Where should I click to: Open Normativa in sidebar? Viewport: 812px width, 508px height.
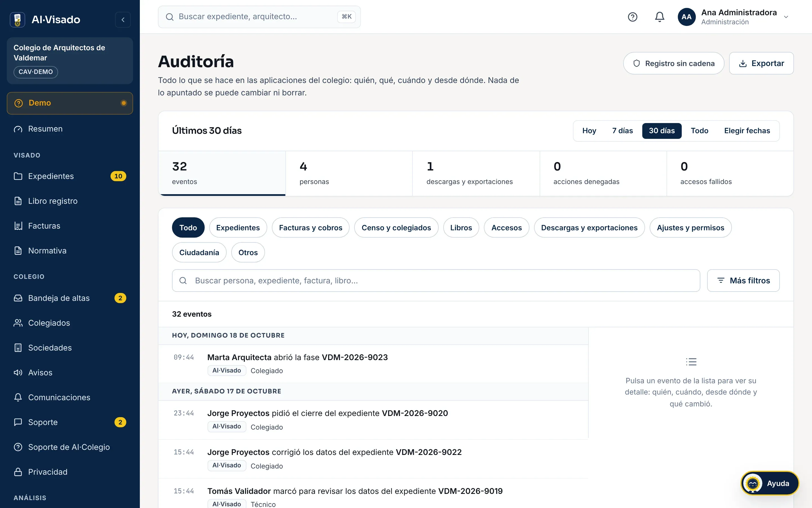[x=70, y=251]
